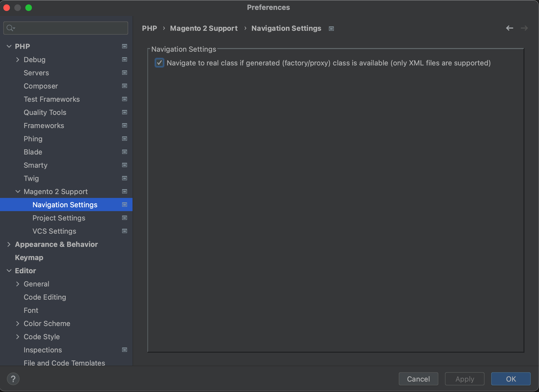Collapse the Magento 2 Support node

[x=18, y=191]
